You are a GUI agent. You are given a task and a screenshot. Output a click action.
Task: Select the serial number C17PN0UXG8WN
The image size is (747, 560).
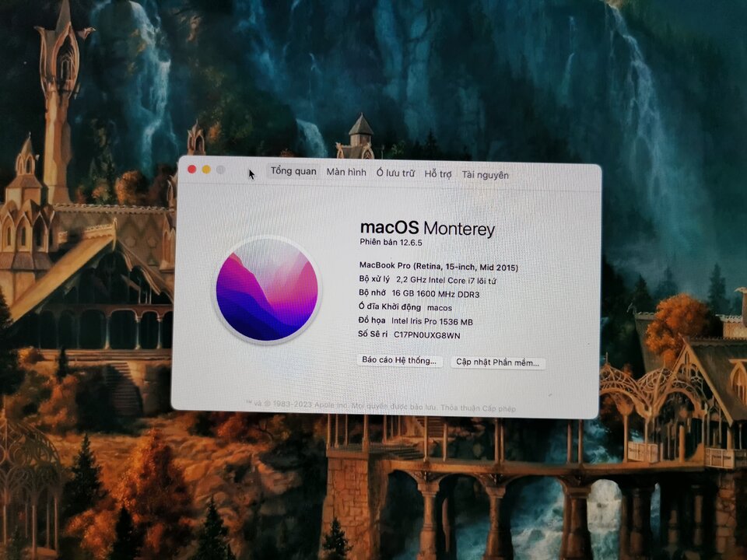(x=427, y=335)
